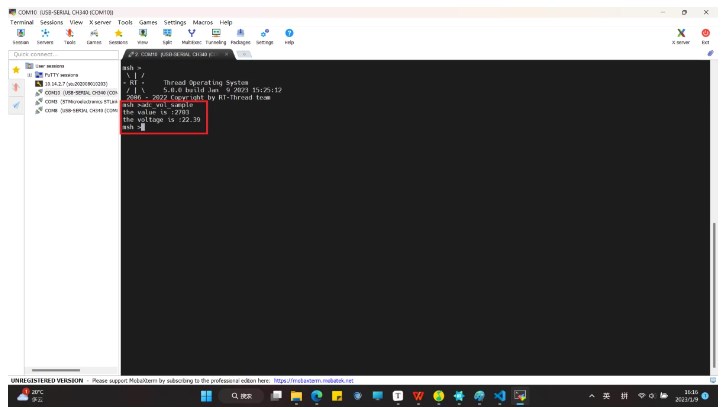Open the X server menu
Screen dimensions: 726x409
pyautogui.click(x=100, y=22)
